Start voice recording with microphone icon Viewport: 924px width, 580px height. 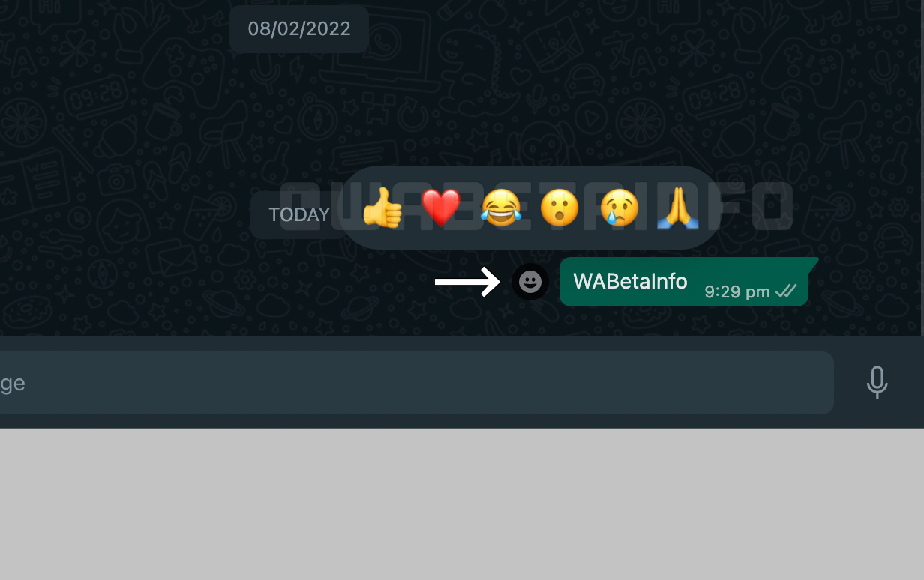coord(877,383)
